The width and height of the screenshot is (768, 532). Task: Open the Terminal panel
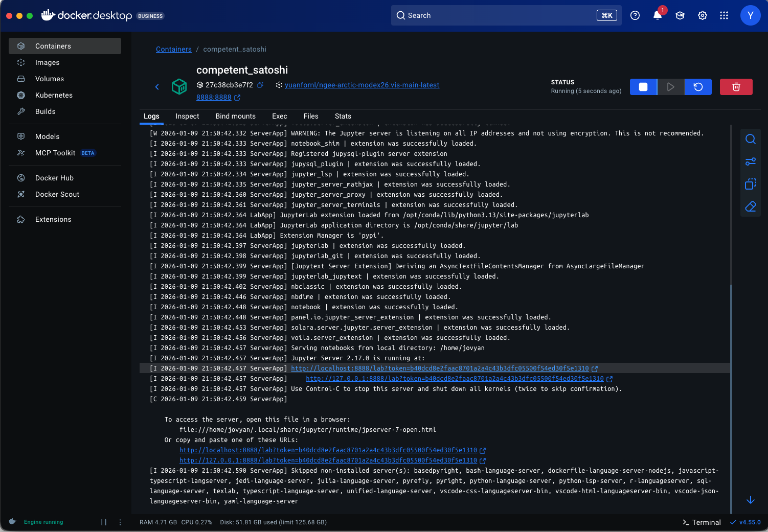[702, 522]
